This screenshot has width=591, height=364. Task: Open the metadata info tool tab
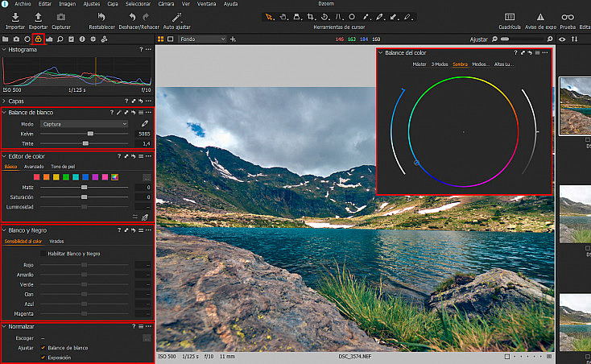[82, 39]
